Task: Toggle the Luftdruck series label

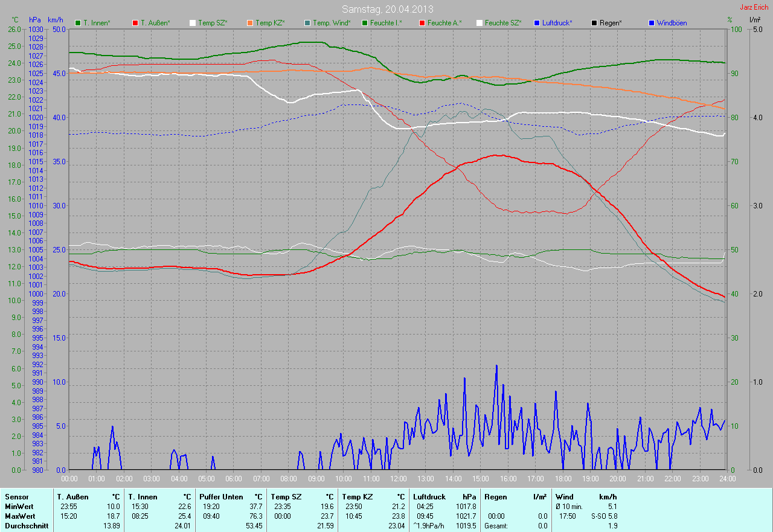Action: 557,23
